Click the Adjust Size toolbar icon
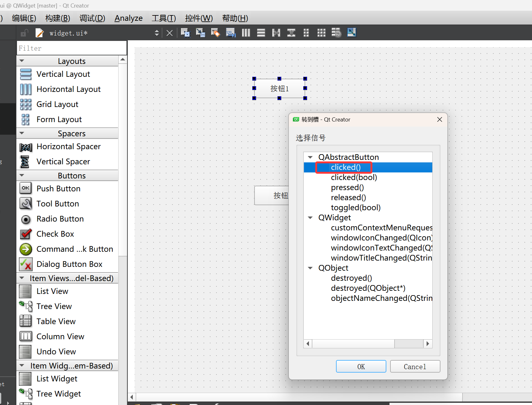Image resolution: width=532 pixels, height=405 pixels. point(351,32)
